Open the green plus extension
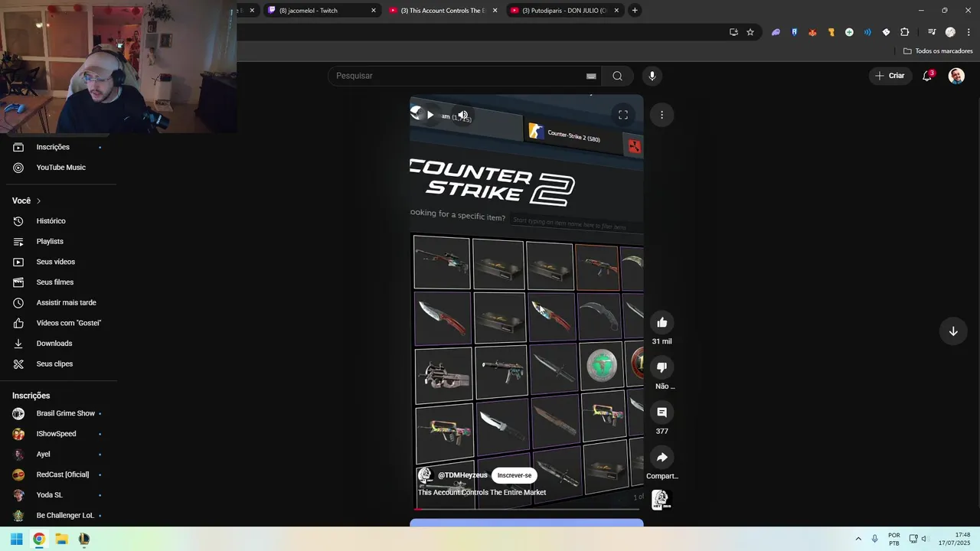This screenshot has height=551, width=980. (849, 32)
